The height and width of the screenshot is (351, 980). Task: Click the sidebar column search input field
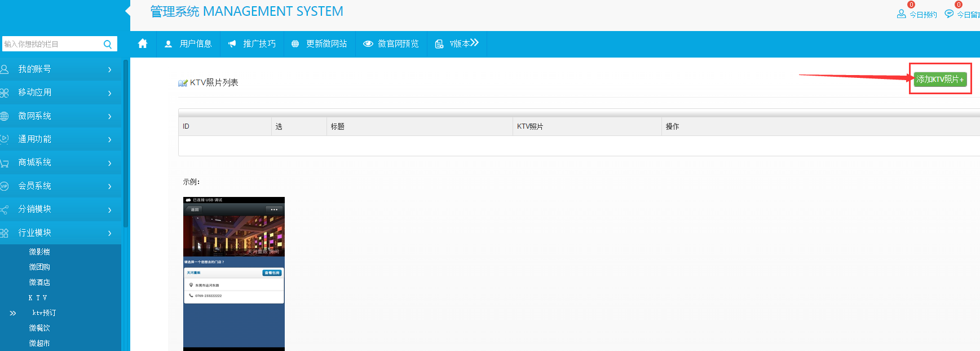[51, 44]
